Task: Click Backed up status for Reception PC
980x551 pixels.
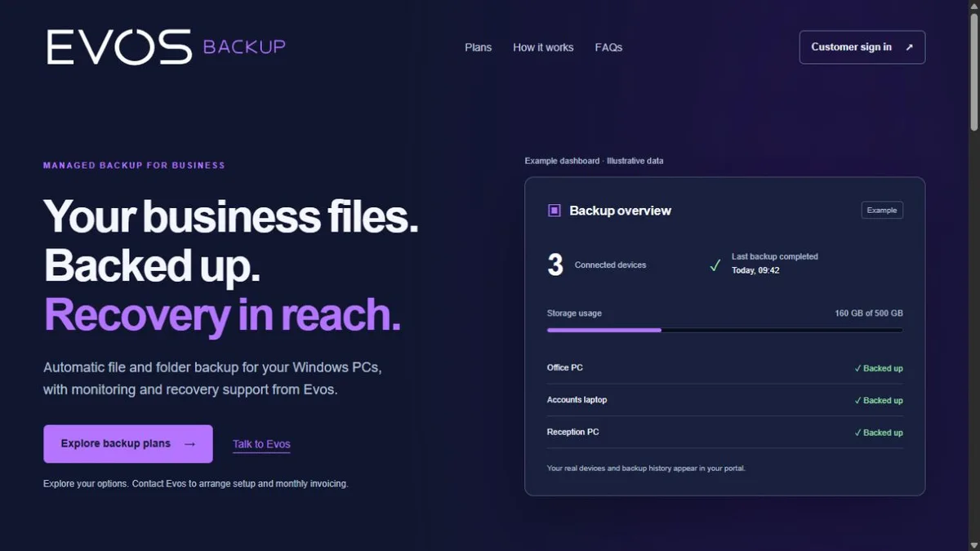Action: pyautogui.click(x=879, y=433)
